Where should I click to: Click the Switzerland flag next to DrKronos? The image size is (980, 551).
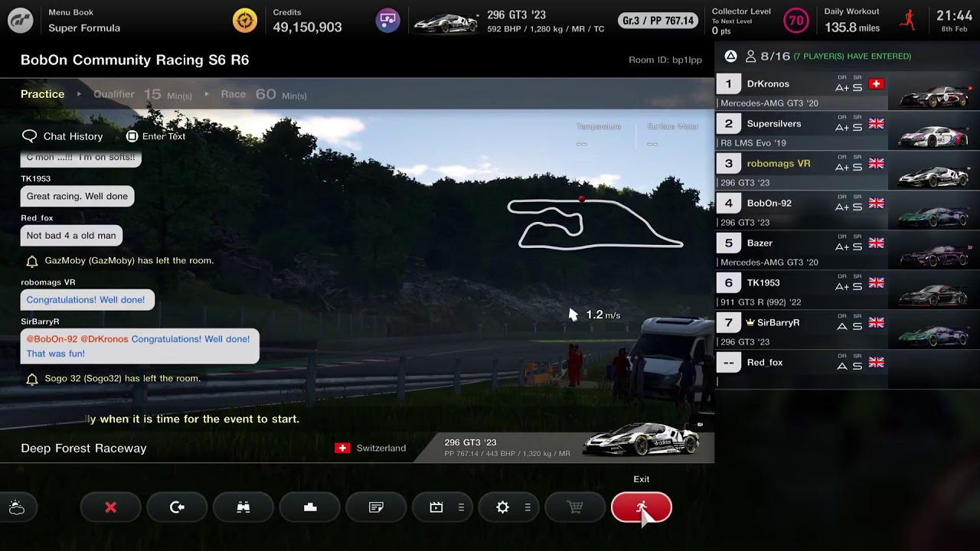pos(877,84)
